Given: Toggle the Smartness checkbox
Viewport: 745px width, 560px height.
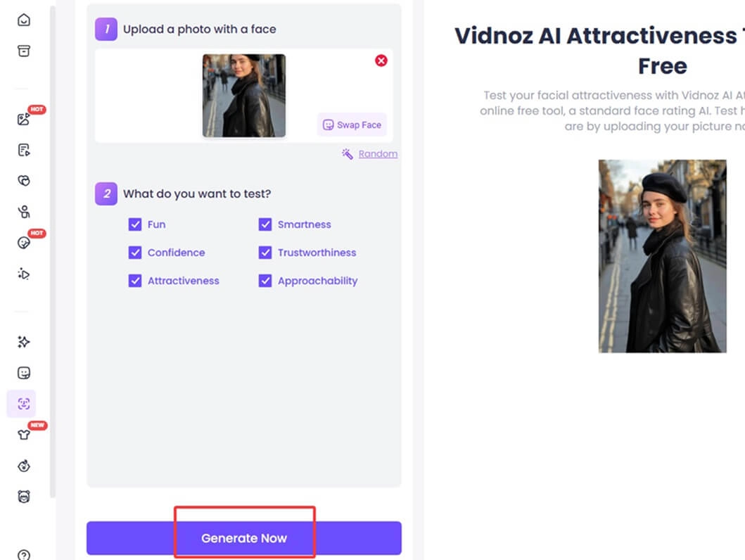Looking at the screenshot, I should [x=265, y=224].
